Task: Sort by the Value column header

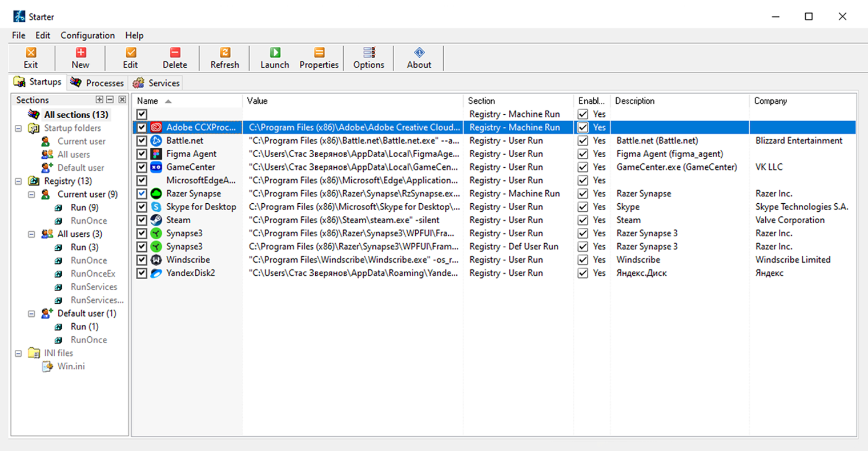Action: (x=353, y=101)
